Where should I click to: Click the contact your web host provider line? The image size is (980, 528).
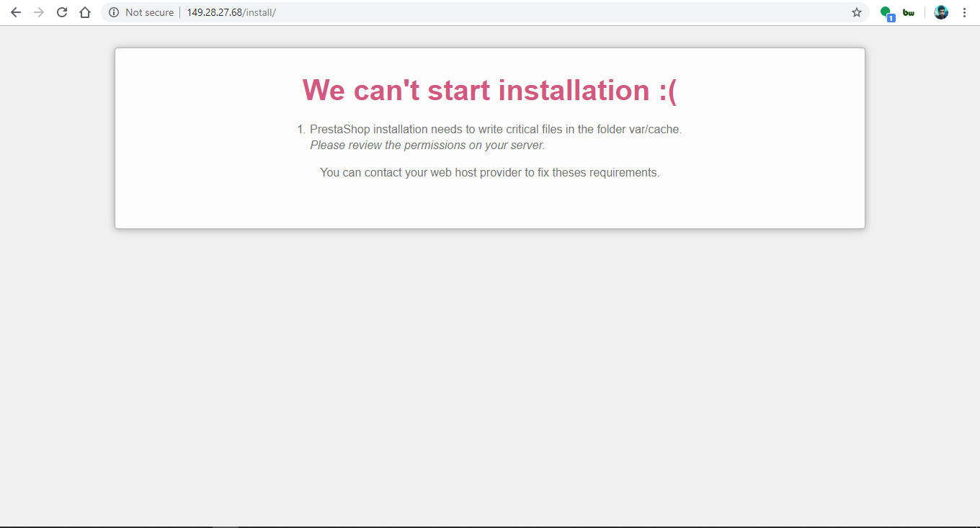tap(490, 173)
